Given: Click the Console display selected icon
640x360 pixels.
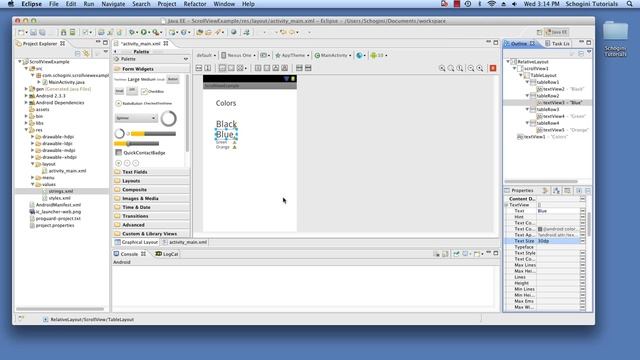Looking at the screenshot, I should coord(465,254).
